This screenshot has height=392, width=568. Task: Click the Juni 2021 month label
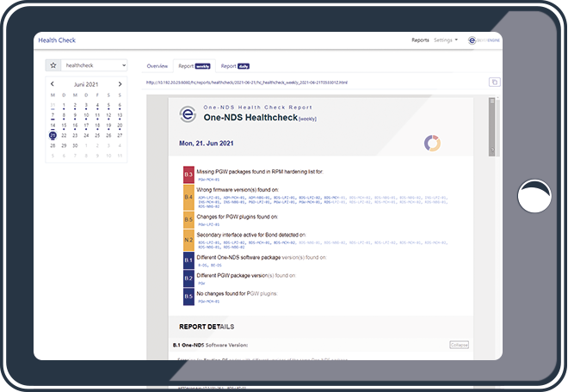(x=86, y=84)
